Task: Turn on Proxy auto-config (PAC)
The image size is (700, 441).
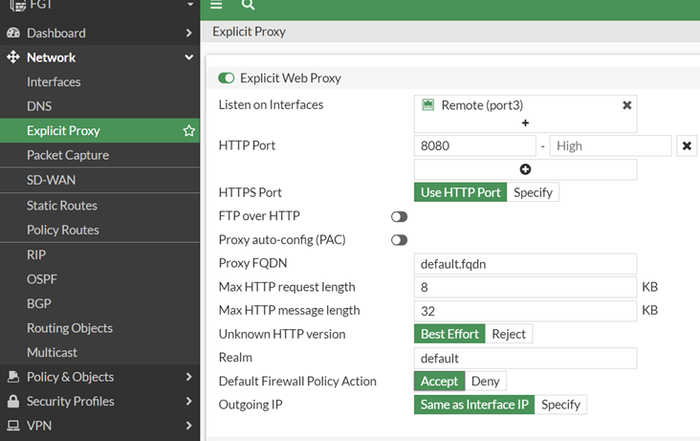Action: point(399,240)
